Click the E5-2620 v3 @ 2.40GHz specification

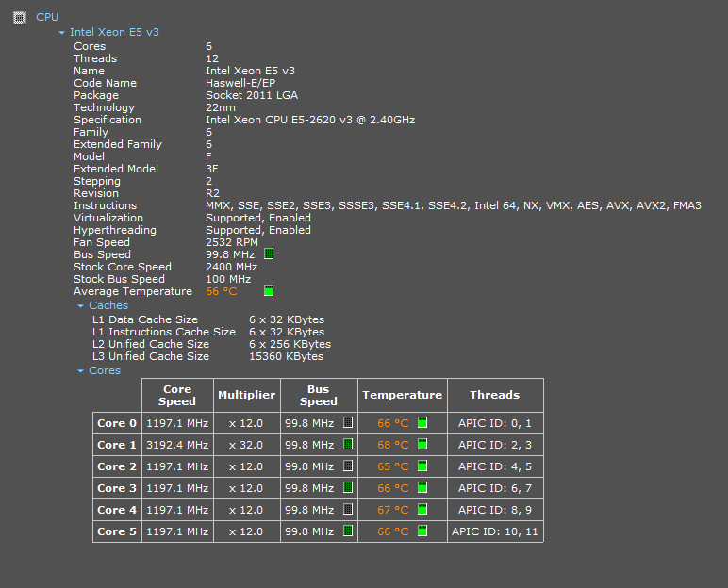[x=310, y=120]
